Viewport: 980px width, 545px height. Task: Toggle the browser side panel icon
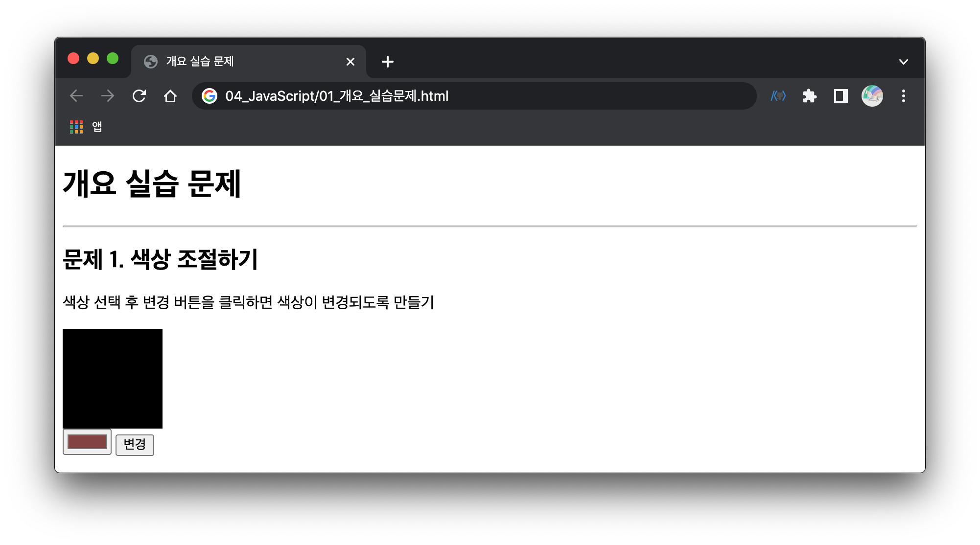840,96
